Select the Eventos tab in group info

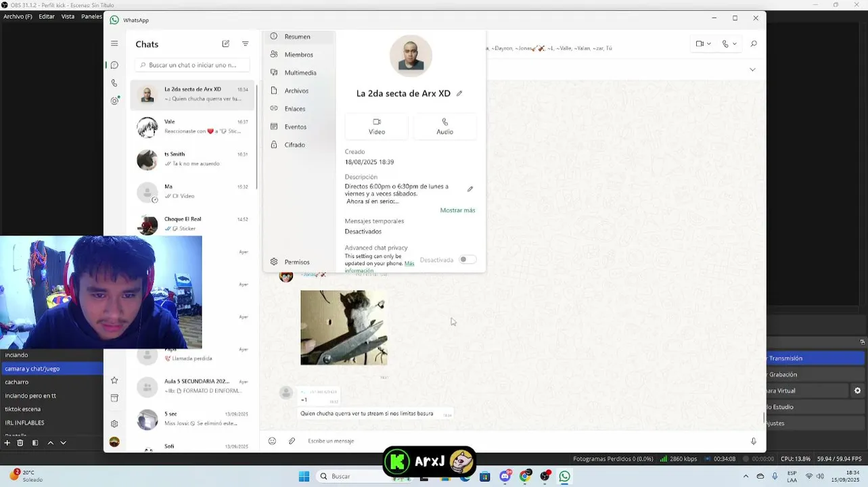299,126
